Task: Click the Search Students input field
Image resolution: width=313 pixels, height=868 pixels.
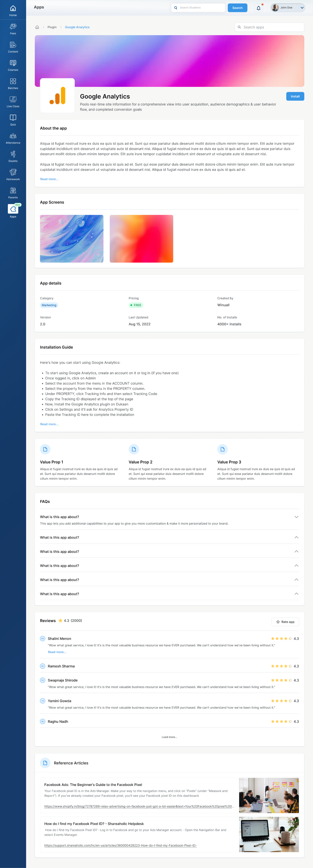Action: 198,7
